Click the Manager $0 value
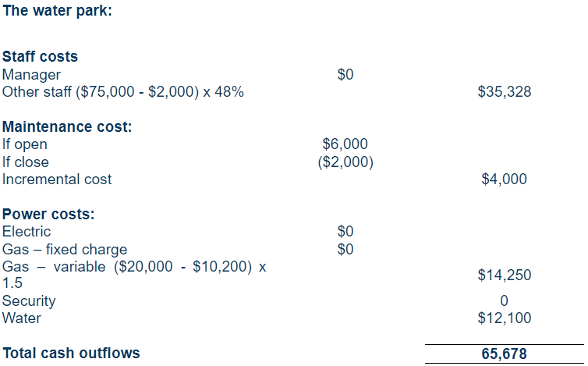Screen dimensions: 588x366 pos(345,74)
